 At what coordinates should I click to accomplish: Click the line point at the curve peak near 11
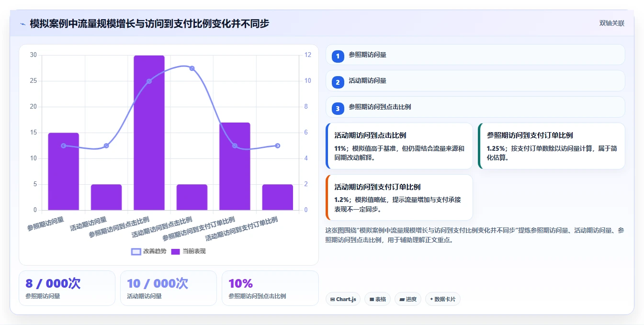192,68
